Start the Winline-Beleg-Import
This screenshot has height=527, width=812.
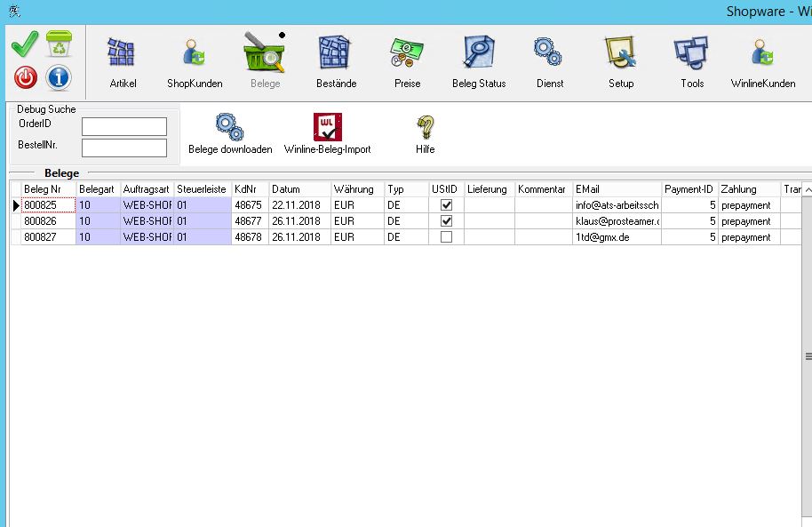327,133
